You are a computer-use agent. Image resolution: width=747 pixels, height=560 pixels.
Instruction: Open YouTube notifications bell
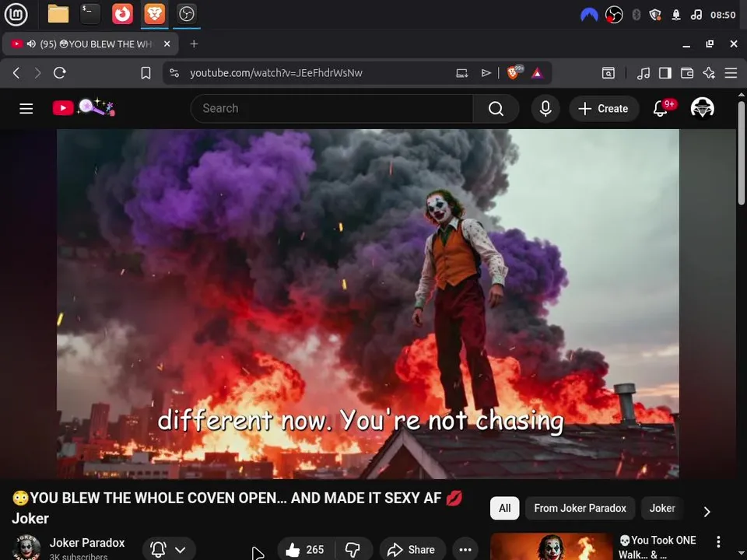coord(661,109)
